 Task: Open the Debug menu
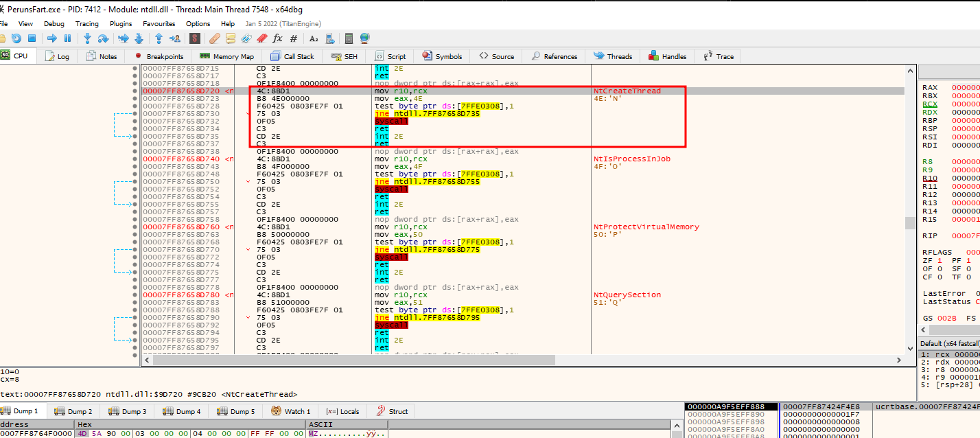[x=54, y=24]
